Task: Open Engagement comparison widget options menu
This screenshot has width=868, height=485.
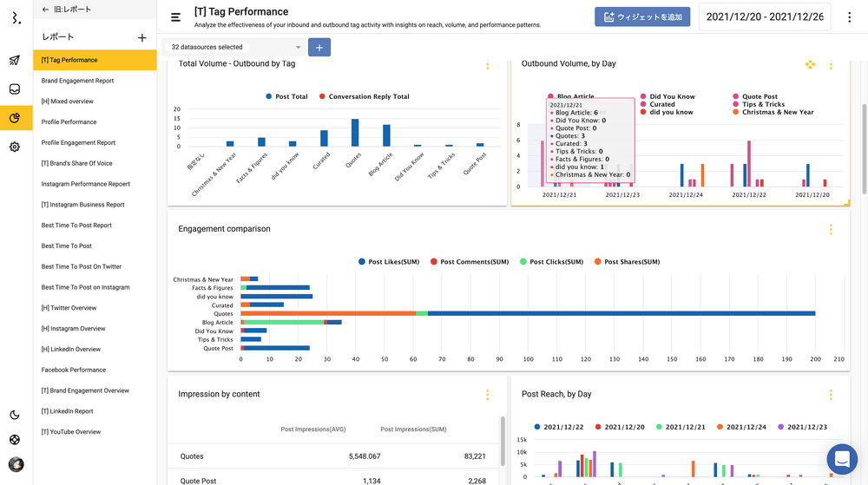Action: tap(830, 229)
